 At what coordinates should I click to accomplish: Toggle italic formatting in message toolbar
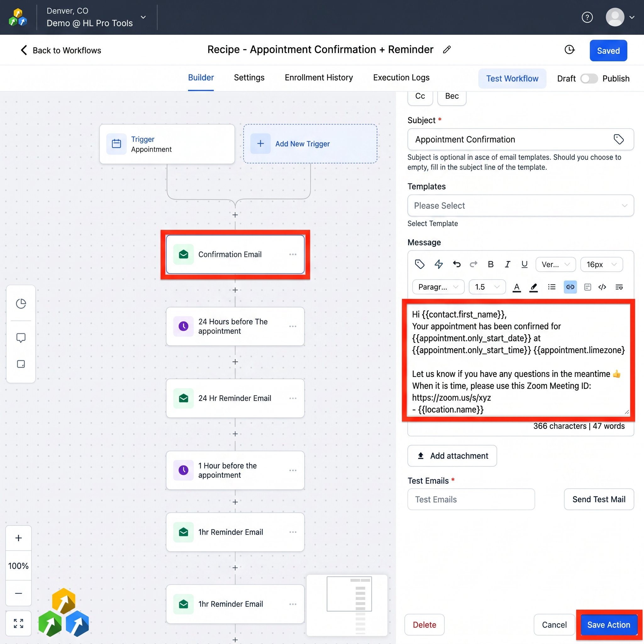(x=507, y=264)
